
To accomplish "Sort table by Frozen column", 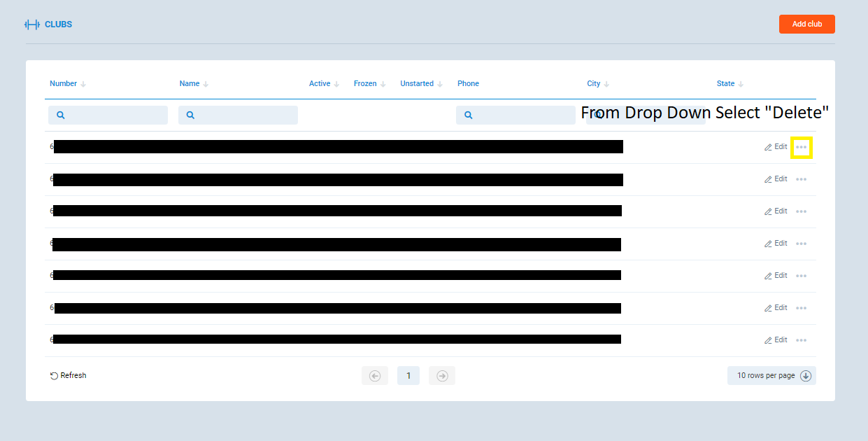I will click(x=365, y=83).
